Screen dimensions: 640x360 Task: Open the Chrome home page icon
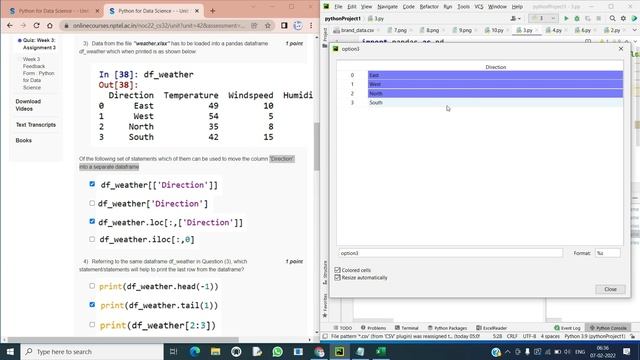point(50,25)
